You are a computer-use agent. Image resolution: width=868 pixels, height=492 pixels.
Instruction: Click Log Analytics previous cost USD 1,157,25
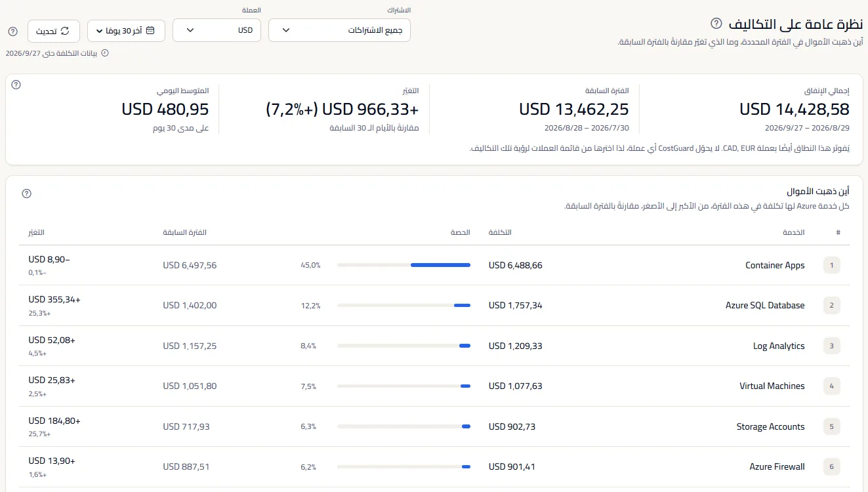190,346
